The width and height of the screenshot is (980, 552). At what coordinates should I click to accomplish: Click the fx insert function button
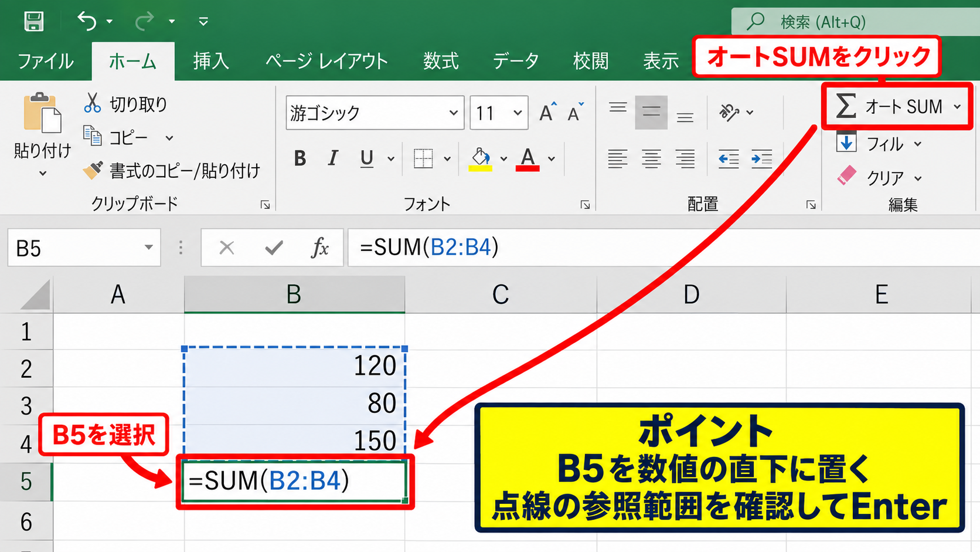click(320, 248)
